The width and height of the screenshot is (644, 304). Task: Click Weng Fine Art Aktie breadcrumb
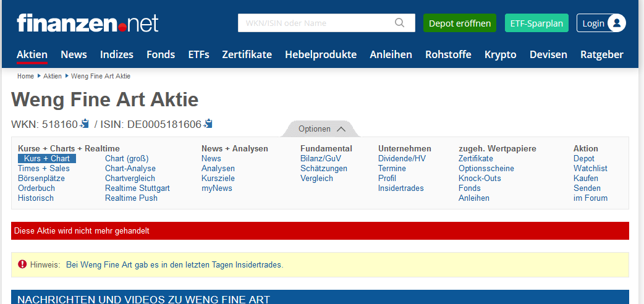click(x=101, y=76)
